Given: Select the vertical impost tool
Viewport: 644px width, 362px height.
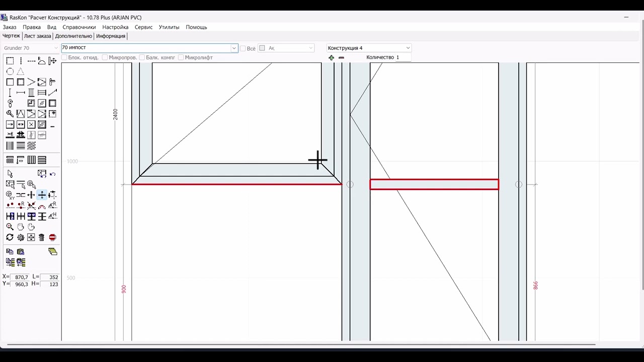Looking at the screenshot, I should click(x=10, y=93).
